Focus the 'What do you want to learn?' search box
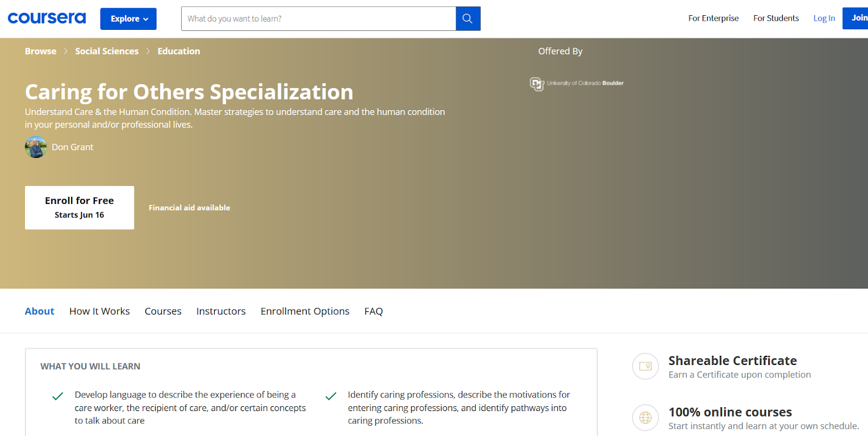868x436 pixels. (x=318, y=18)
